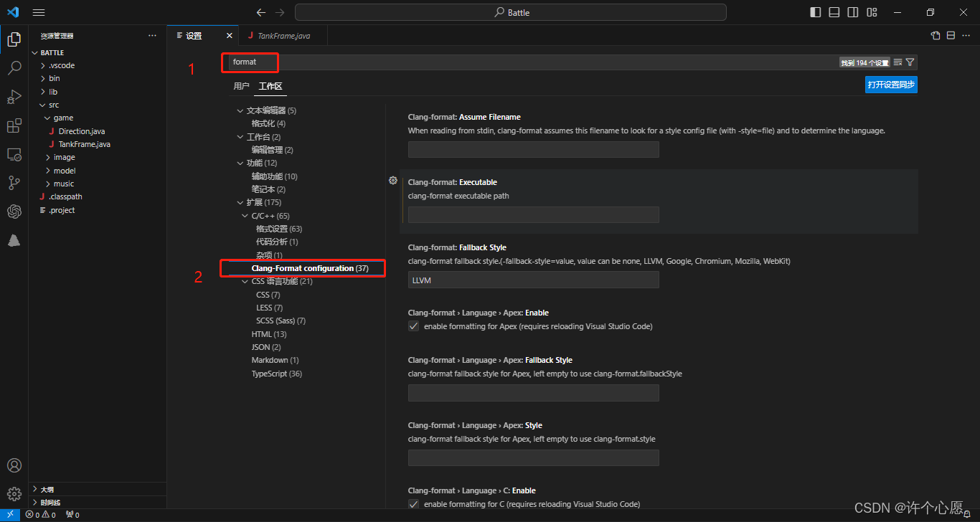980x522 pixels.
Task: Select Markdown (1) settings category
Action: 275,360
